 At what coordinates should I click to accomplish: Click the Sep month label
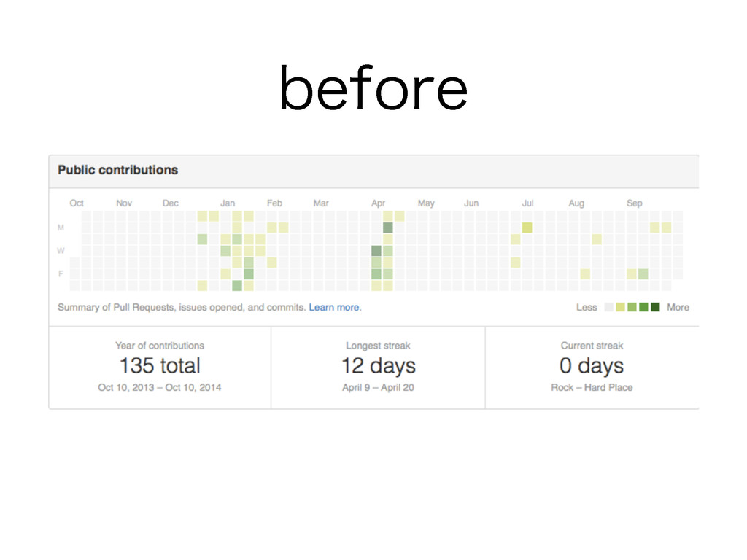[x=634, y=203]
